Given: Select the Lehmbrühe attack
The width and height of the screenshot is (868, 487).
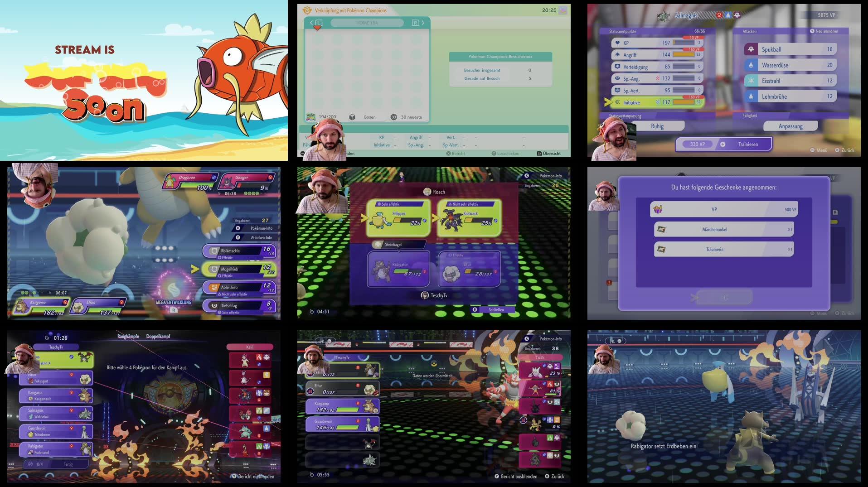Looking at the screenshot, I should point(790,96).
